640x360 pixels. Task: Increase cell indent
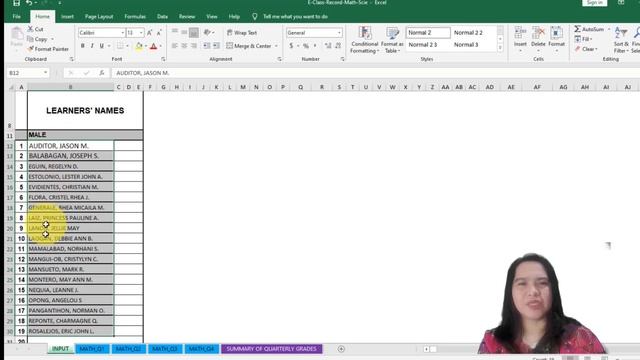(x=216, y=46)
